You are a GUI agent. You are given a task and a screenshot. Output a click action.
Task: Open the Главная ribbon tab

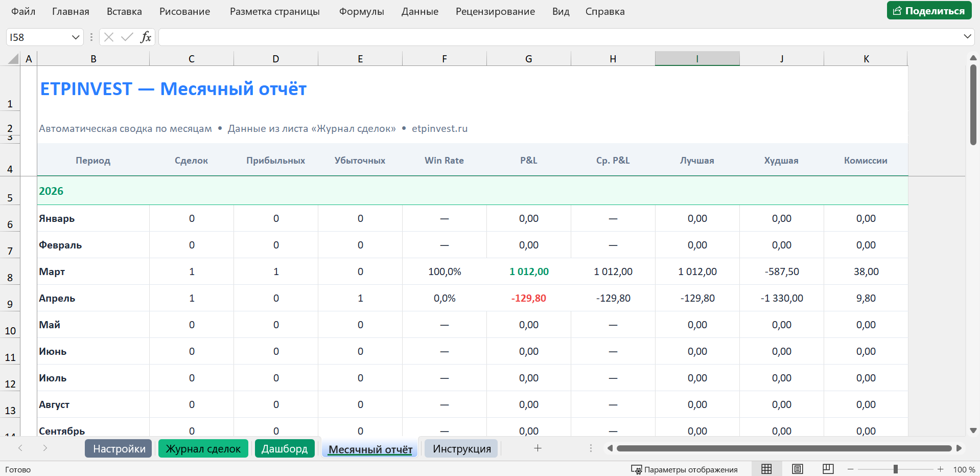pyautogui.click(x=71, y=11)
